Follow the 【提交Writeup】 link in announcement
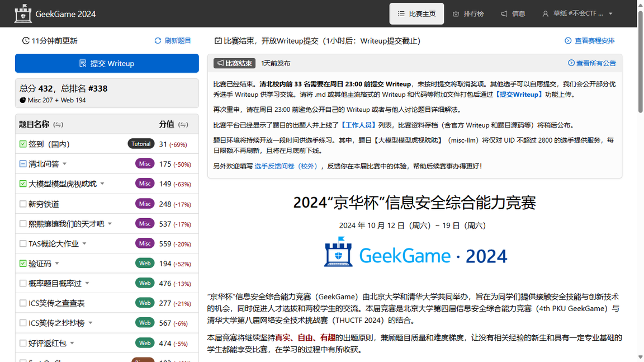Viewport: 644px width, 362px height. pyautogui.click(x=518, y=94)
